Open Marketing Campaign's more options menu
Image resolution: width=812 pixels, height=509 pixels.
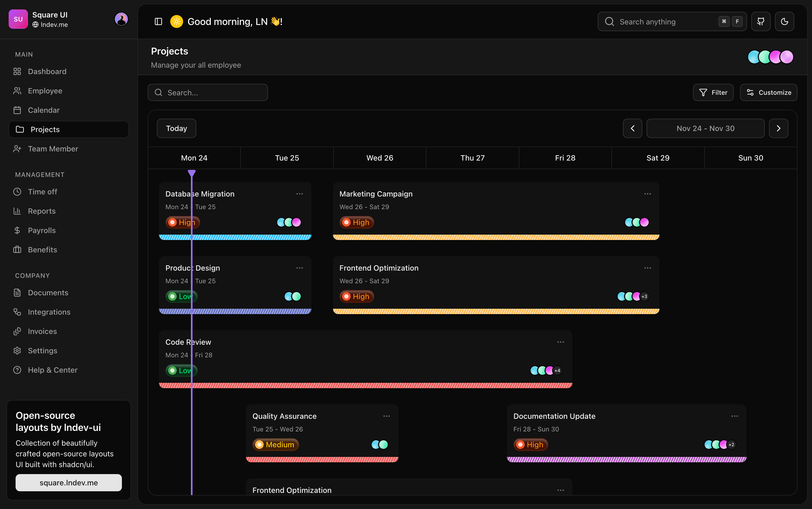(647, 194)
